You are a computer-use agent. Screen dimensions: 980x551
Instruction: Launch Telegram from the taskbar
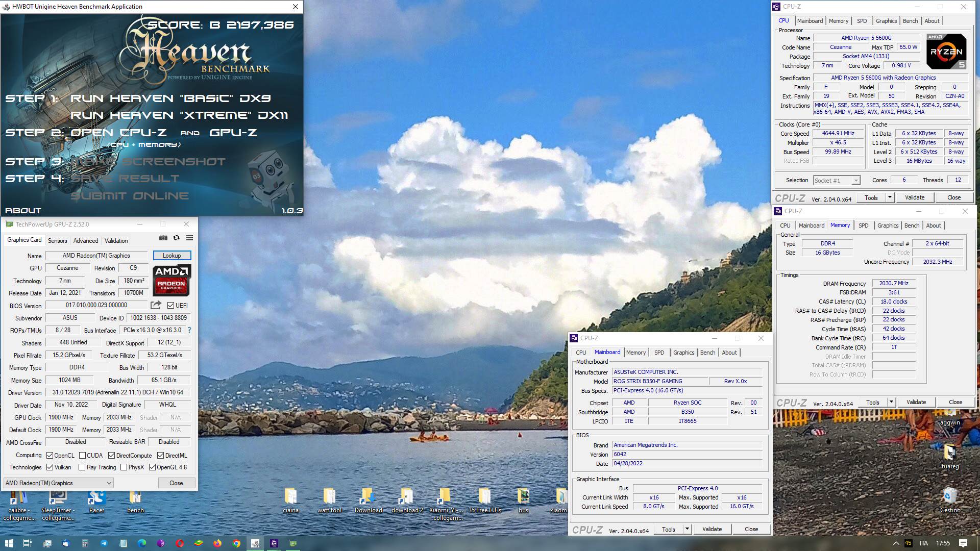pyautogui.click(x=104, y=543)
